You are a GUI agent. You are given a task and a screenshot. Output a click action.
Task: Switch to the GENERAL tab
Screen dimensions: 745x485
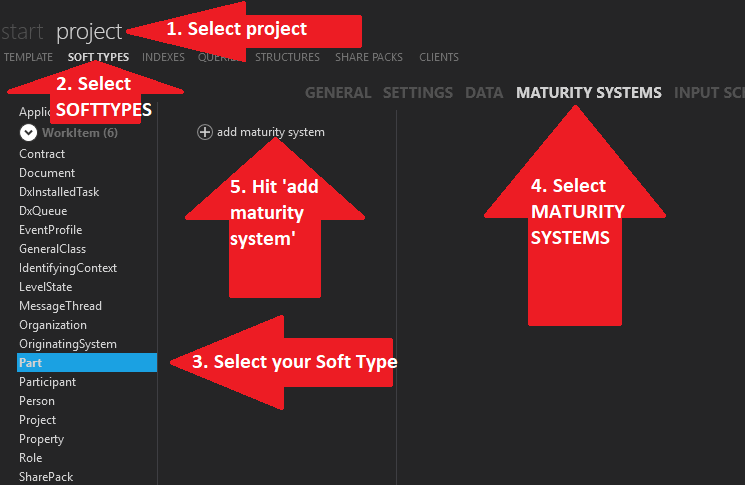[338, 93]
